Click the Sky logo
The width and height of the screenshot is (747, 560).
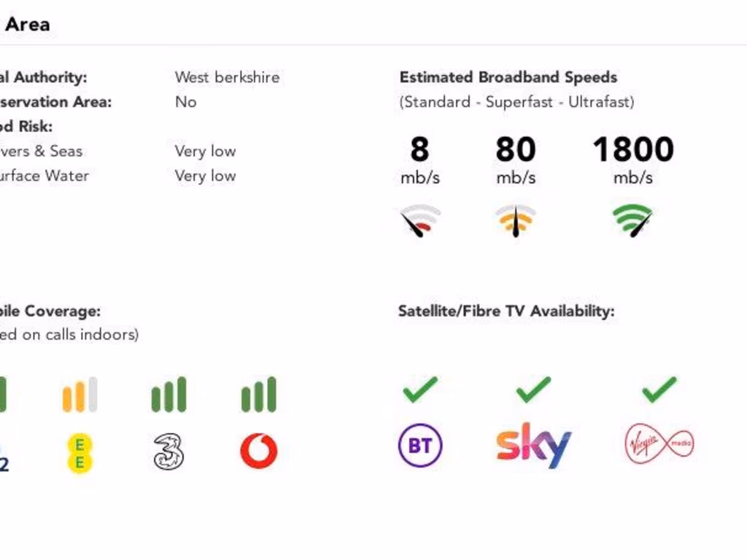(533, 445)
